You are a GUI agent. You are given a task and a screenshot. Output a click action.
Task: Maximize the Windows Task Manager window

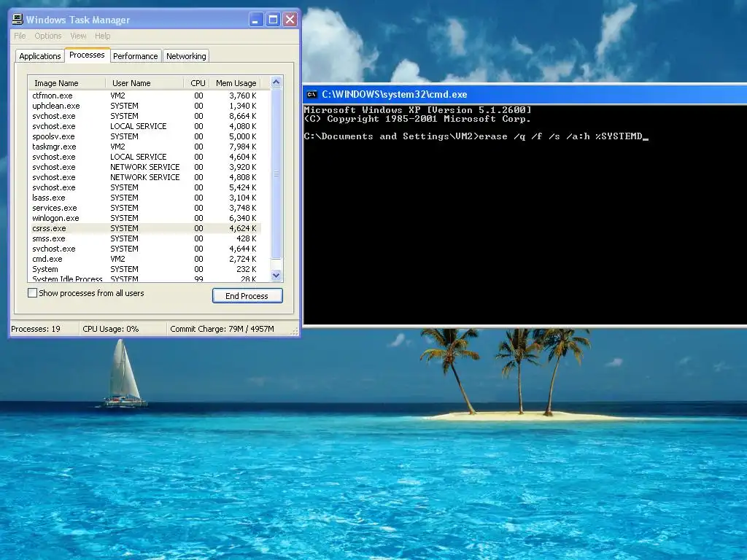(273, 20)
